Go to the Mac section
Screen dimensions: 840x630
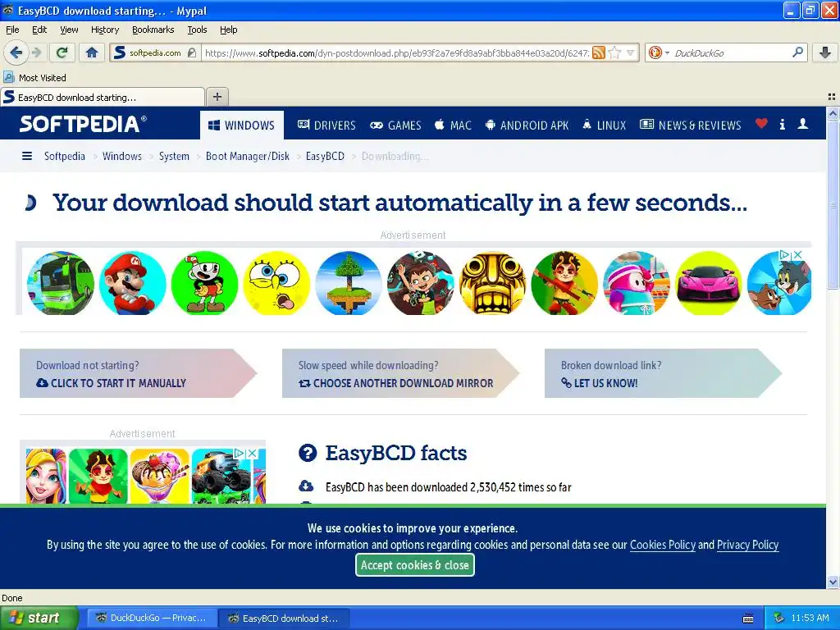click(453, 125)
